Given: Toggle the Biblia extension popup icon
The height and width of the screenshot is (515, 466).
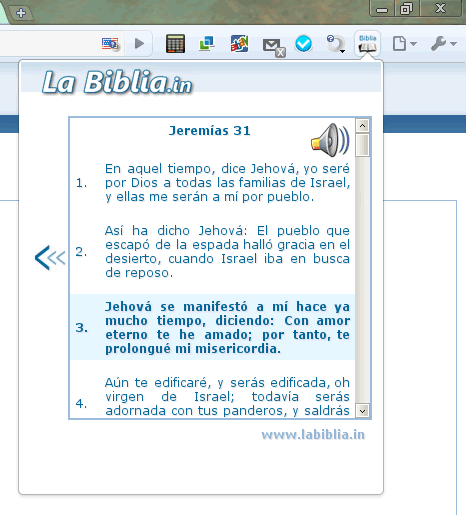Looking at the screenshot, I should pos(368,44).
